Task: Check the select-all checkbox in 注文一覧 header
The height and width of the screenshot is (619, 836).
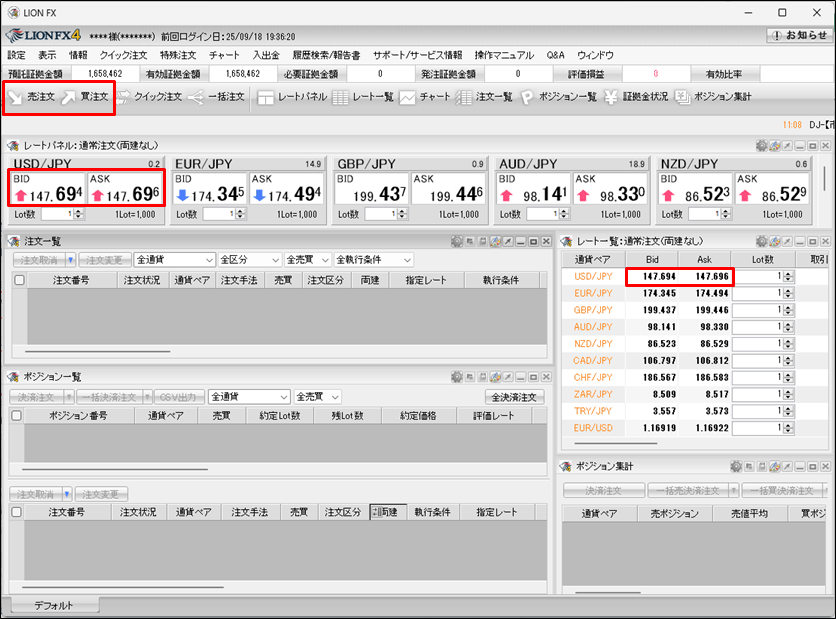Action: pos(19,281)
